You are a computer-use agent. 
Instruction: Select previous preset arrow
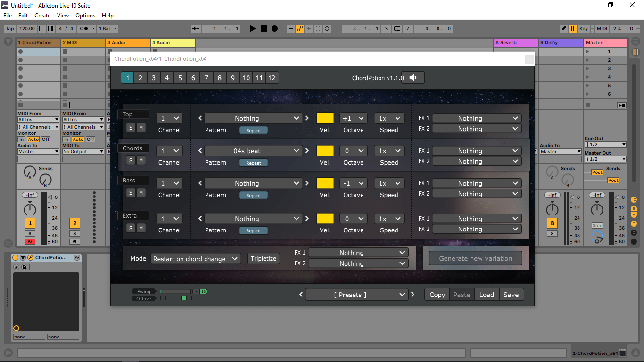point(301,295)
